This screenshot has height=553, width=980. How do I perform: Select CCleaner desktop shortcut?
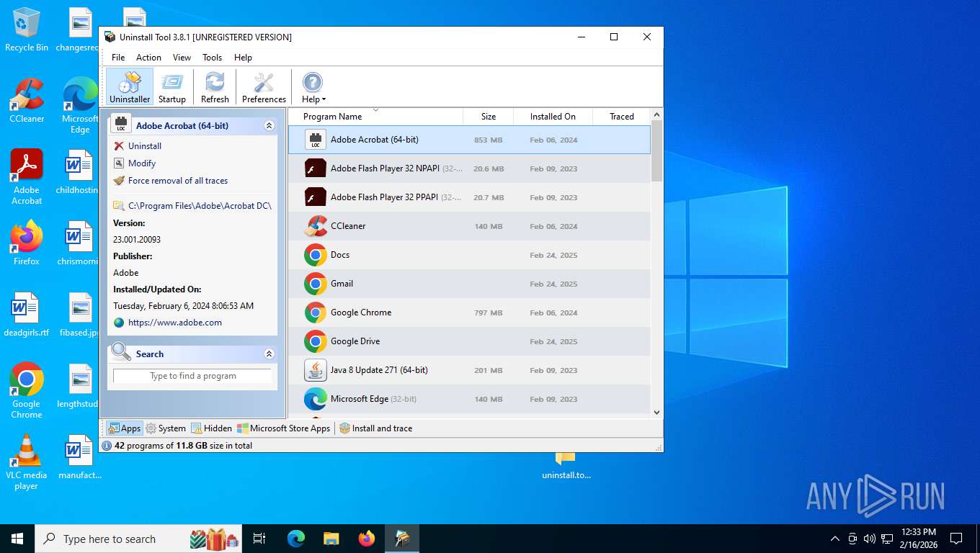[x=27, y=101]
